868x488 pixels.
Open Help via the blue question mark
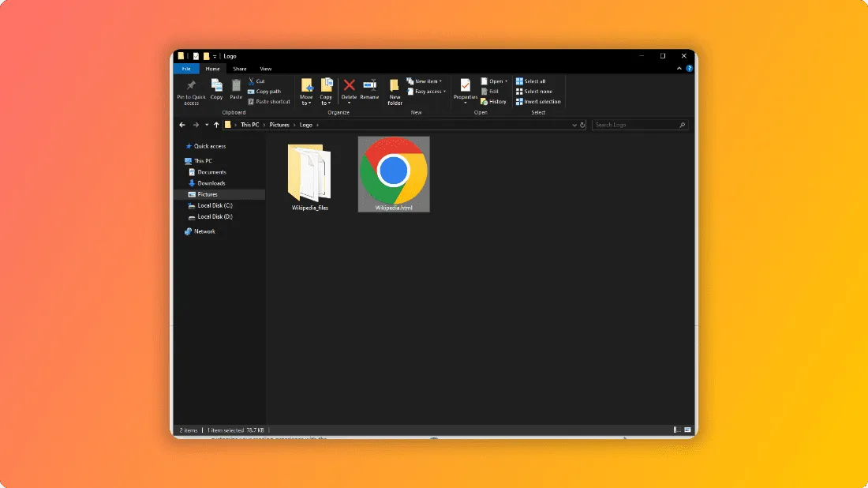(689, 69)
